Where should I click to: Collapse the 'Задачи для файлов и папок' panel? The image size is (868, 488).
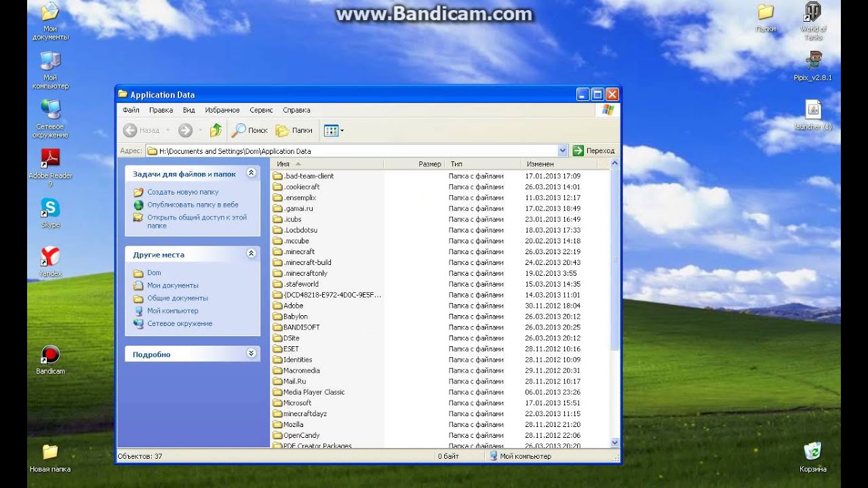[251, 174]
